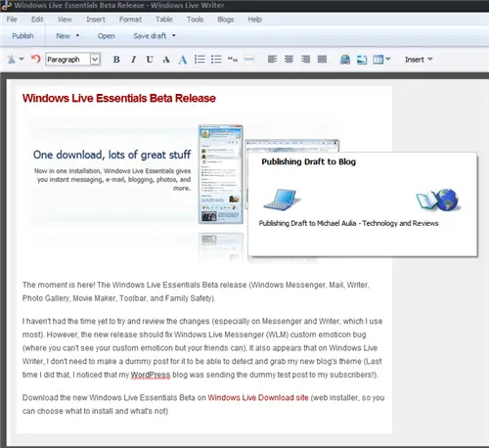The width and height of the screenshot is (489, 448).
Task: Open the Help menu
Action: tap(255, 20)
